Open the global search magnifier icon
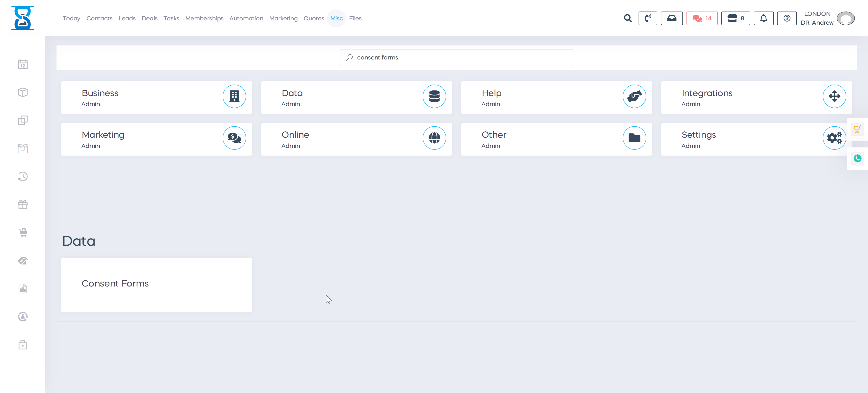Screen dimensions: 868x393 [x=627, y=18]
